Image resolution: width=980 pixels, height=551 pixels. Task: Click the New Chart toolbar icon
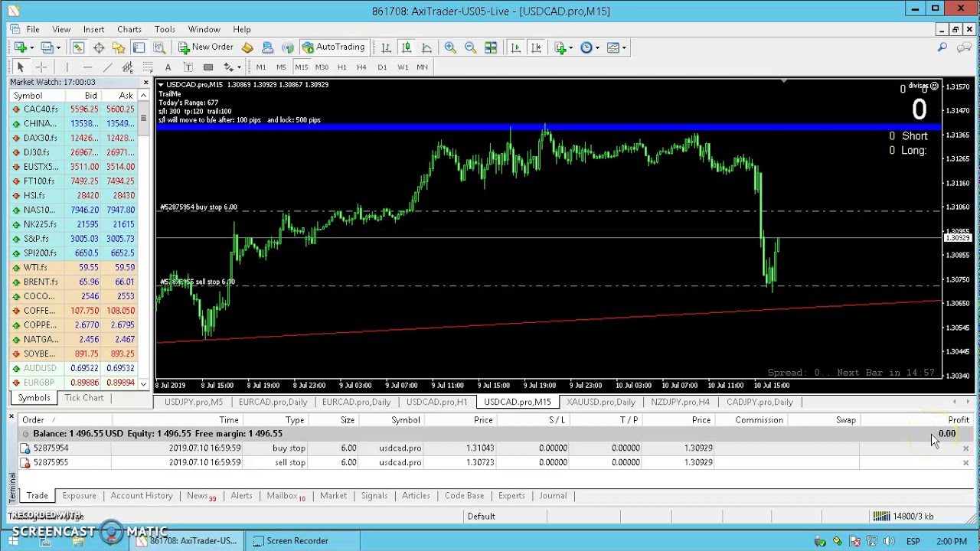[x=19, y=47]
